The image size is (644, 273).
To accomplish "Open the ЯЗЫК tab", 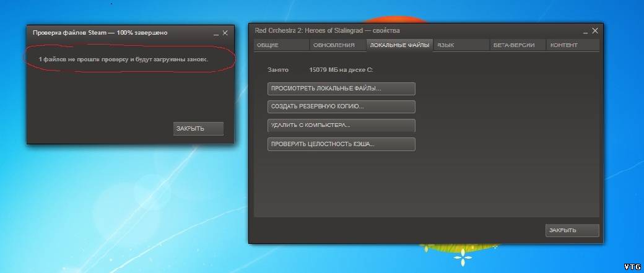I will (x=462, y=45).
